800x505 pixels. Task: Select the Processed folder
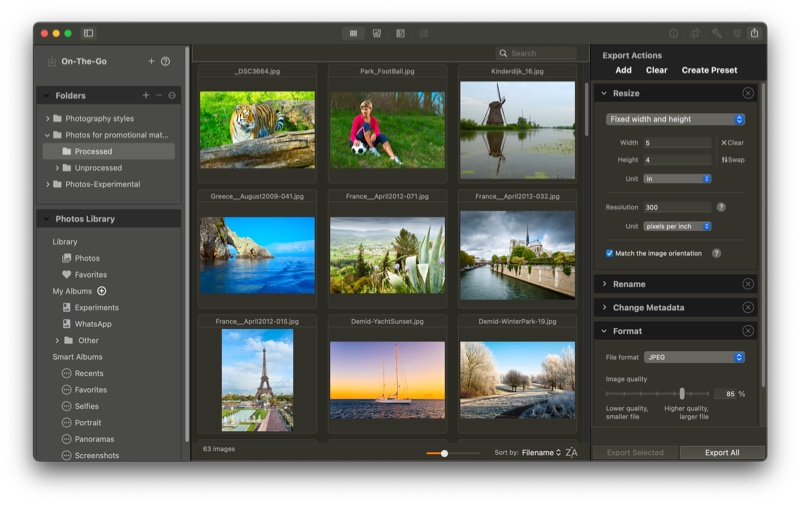click(109, 151)
